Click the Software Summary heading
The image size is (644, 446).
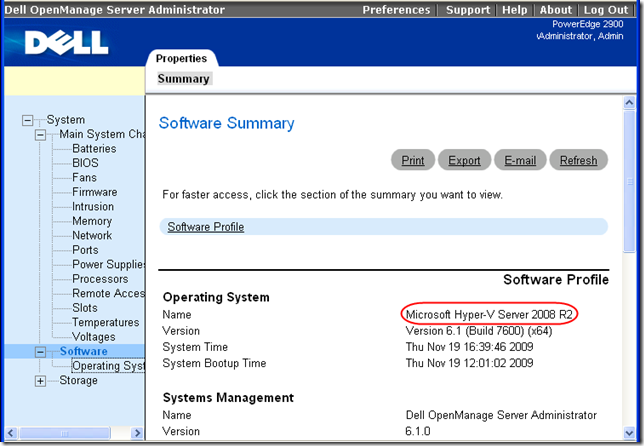pyautogui.click(x=226, y=123)
